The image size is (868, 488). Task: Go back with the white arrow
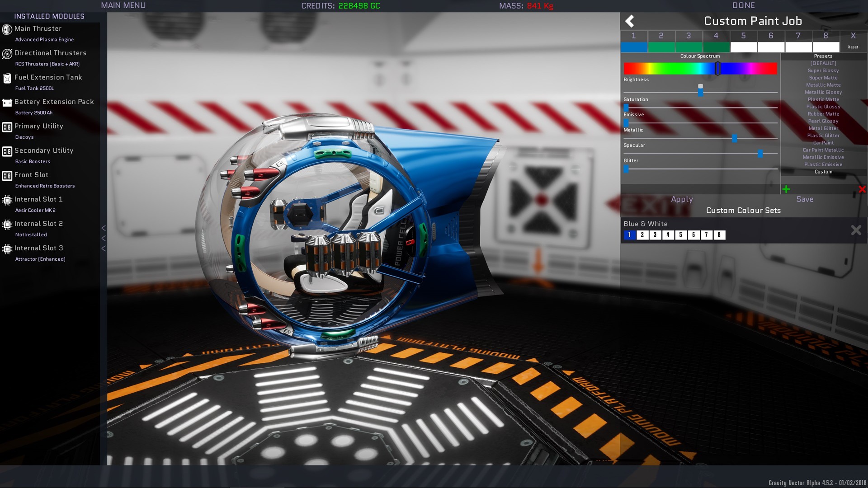click(x=630, y=21)
